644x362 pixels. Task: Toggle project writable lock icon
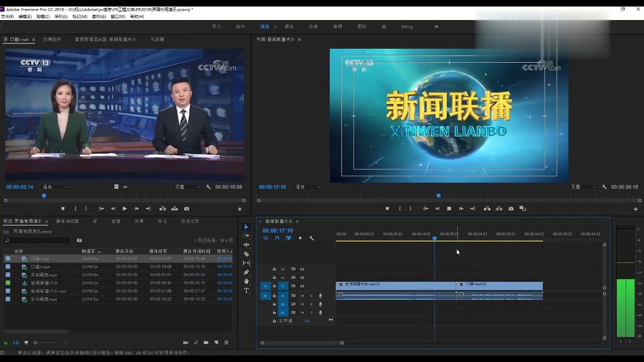point(6,342)
